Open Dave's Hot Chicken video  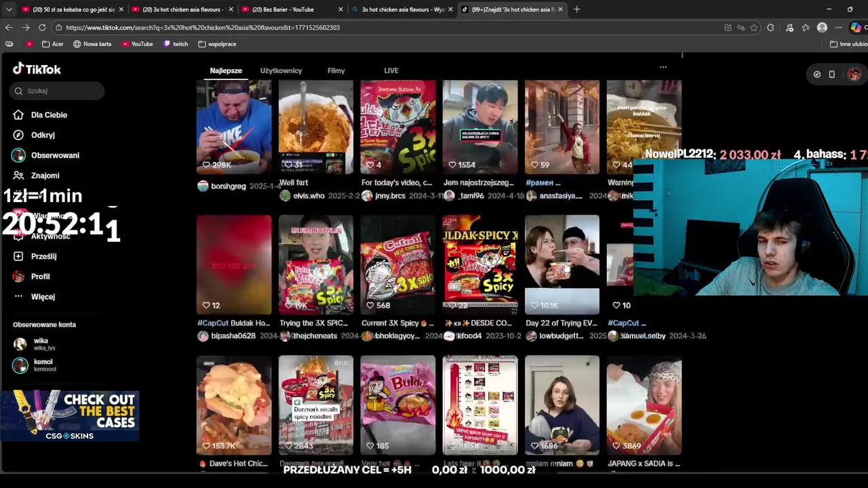click(234, 405)
